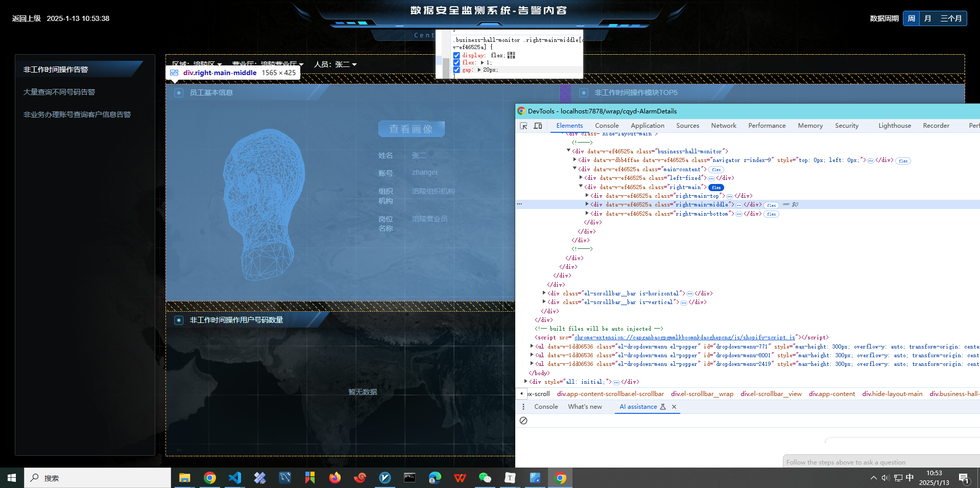Collapse the business-hall-monitor div node
980x488 pixels.
[568, 151]
